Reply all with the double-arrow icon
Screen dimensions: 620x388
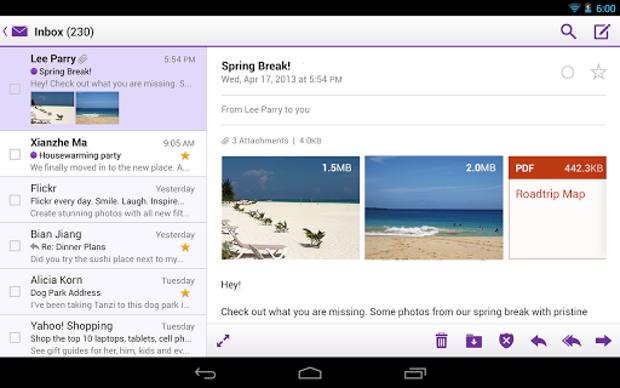point(571,341)
